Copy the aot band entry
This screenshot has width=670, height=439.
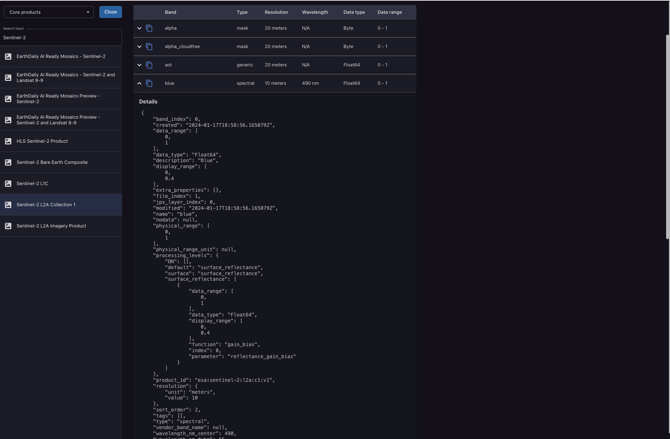[149, 65]
